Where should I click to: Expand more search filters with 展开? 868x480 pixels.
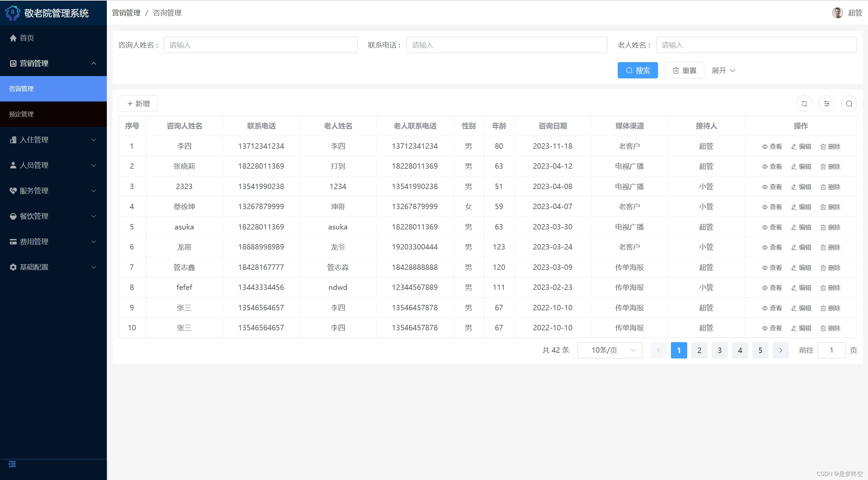(723, 70)
